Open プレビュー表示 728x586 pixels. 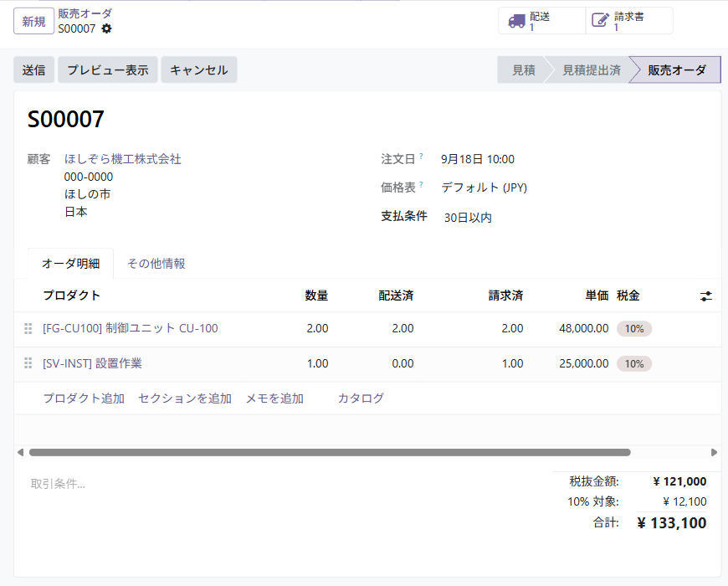click(x=108, y=70)
